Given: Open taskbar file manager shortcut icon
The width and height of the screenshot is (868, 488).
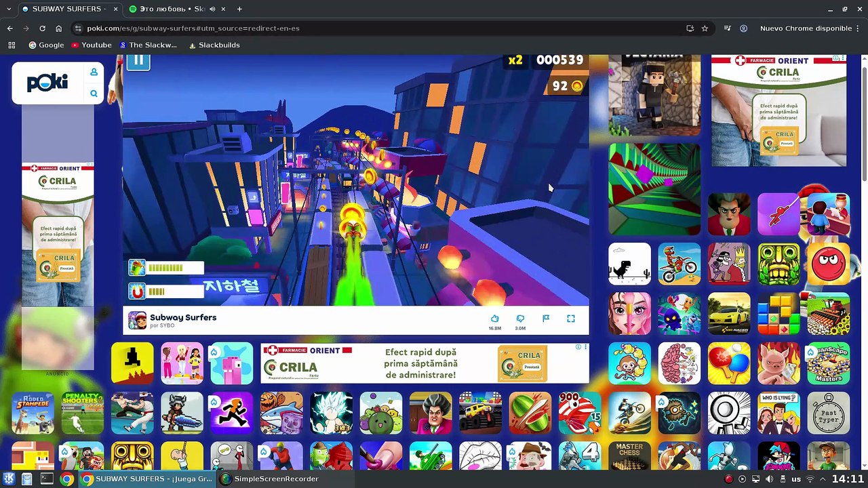Looking at the screenshot, I should (x=27, y=479).
